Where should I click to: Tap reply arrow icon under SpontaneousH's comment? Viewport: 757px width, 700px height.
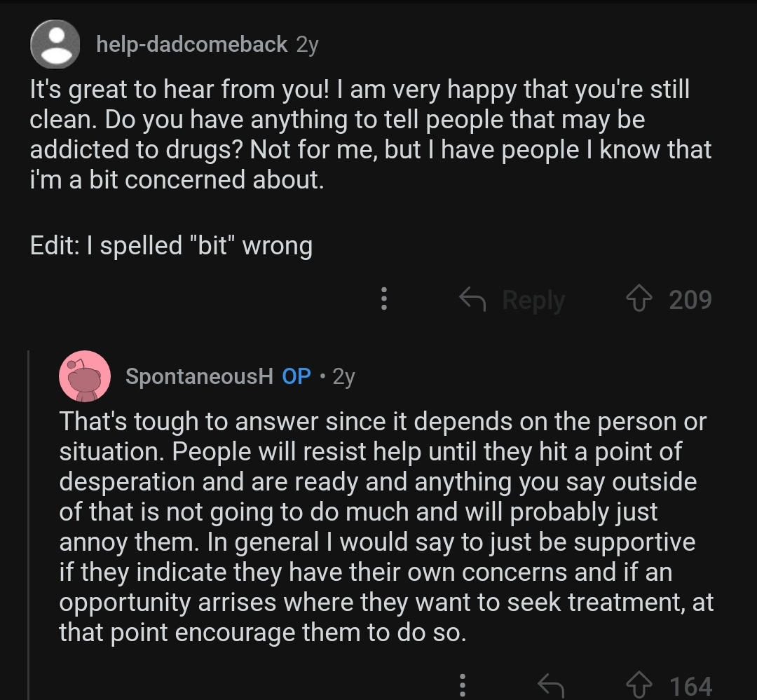point(550,685)
